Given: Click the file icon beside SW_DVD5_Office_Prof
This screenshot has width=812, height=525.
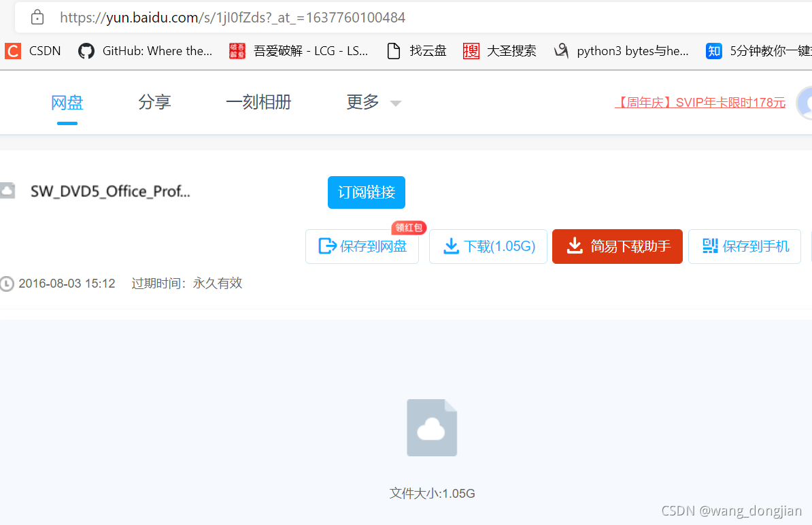Looking at the screenshot, I should 7,190.
